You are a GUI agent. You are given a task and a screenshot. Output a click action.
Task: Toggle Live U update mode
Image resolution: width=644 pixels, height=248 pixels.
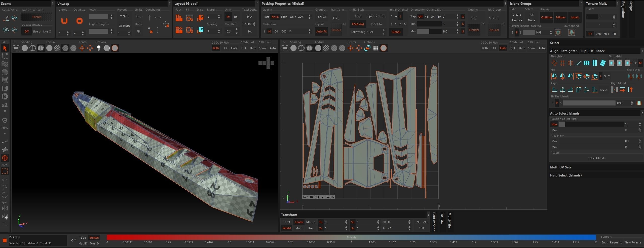point(37,31)
